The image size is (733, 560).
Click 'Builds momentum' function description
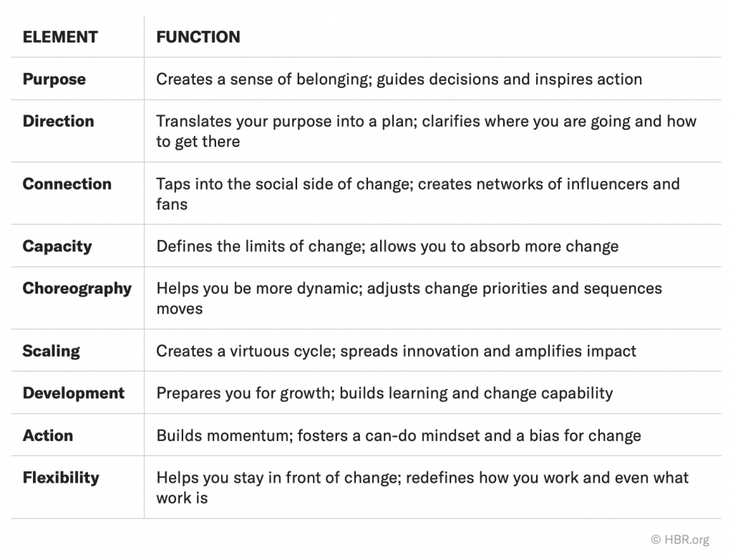tap(398, 435)
